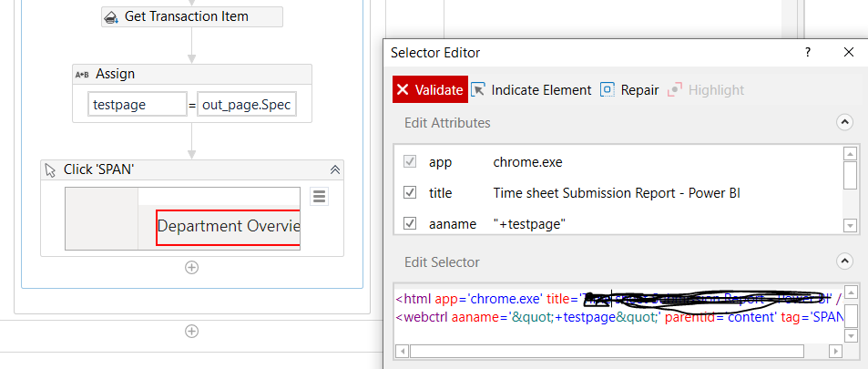Viewport: 868px width, 369px height.
Task: Click the horizontal scrollbar in Edit Selector
Action: pos(606,351)
